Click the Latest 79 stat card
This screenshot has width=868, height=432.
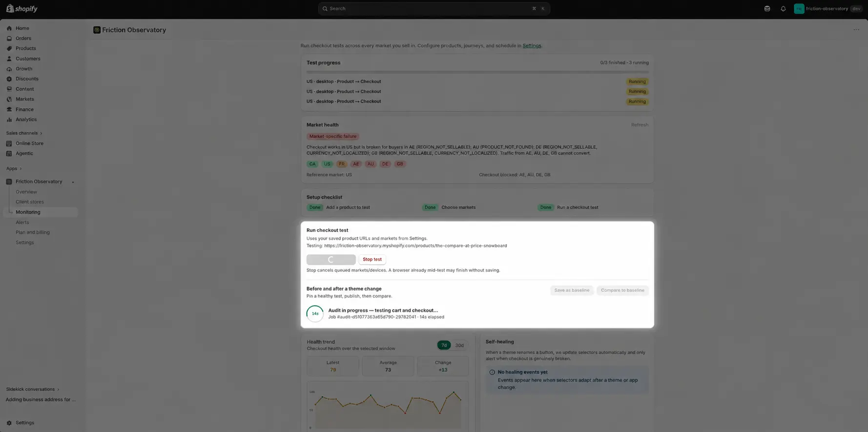point(333,367)
